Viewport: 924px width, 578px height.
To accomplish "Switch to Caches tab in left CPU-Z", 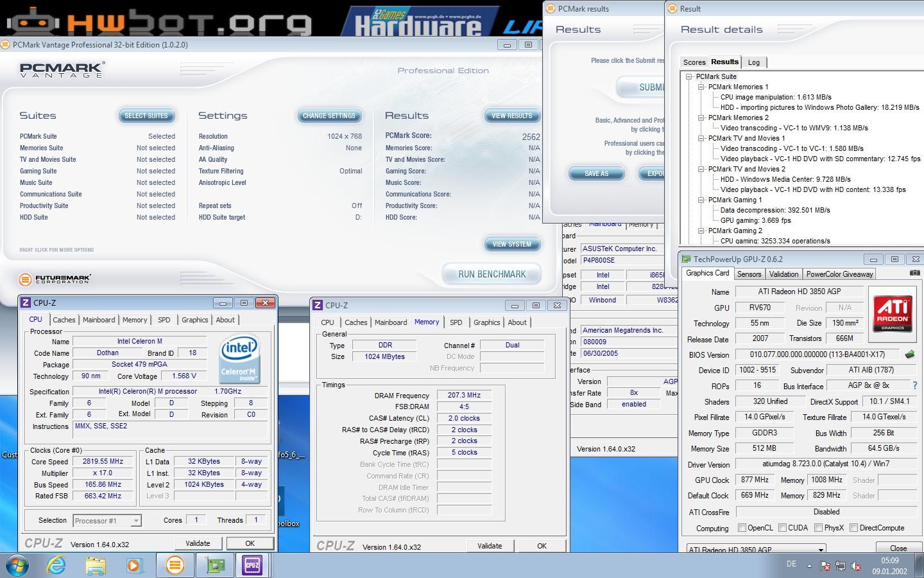I will (x=64, y=320).
